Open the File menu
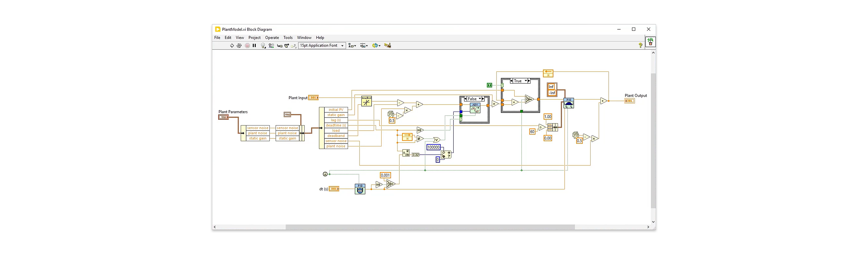Viewport: 868px width, 254px height. pyautogui.click(x=217, y=38)
